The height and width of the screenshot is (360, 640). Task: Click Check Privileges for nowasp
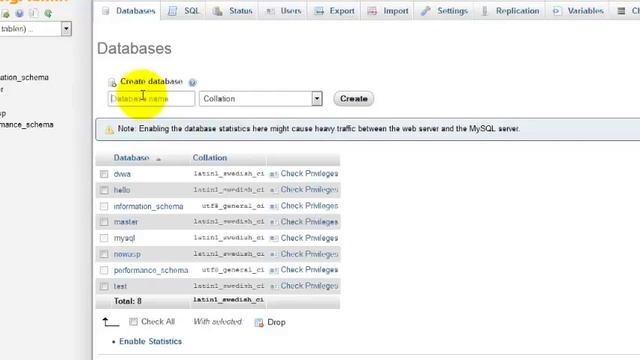point(309,254)
